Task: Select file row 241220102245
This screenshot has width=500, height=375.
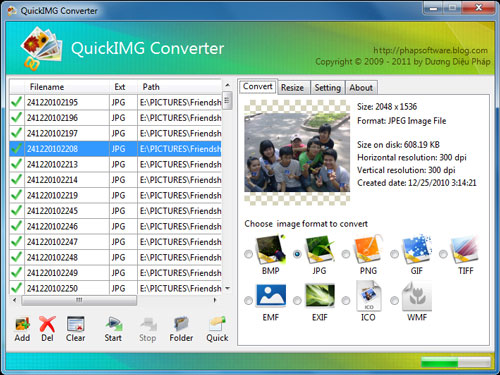Action: (116, 210)
